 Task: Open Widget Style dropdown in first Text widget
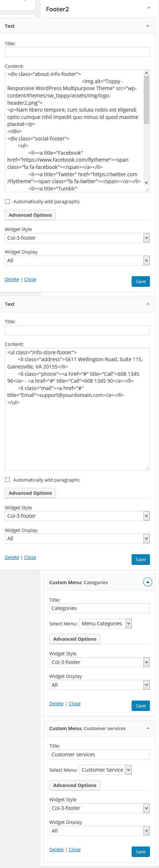coord(77,238)
